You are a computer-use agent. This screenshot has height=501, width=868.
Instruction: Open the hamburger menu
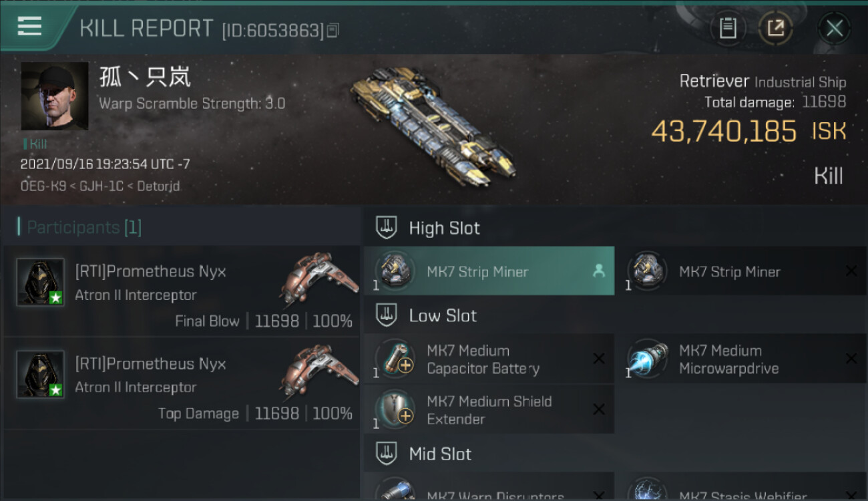point(29,27)
